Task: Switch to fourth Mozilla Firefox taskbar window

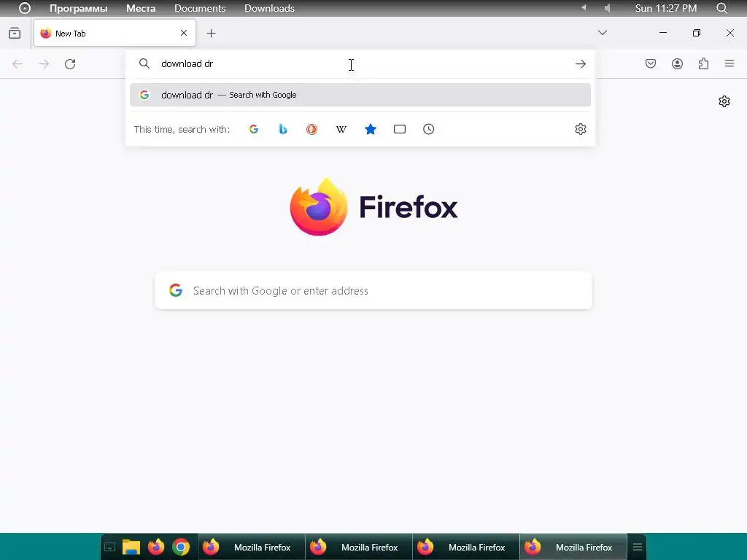Action: [573, 547]
